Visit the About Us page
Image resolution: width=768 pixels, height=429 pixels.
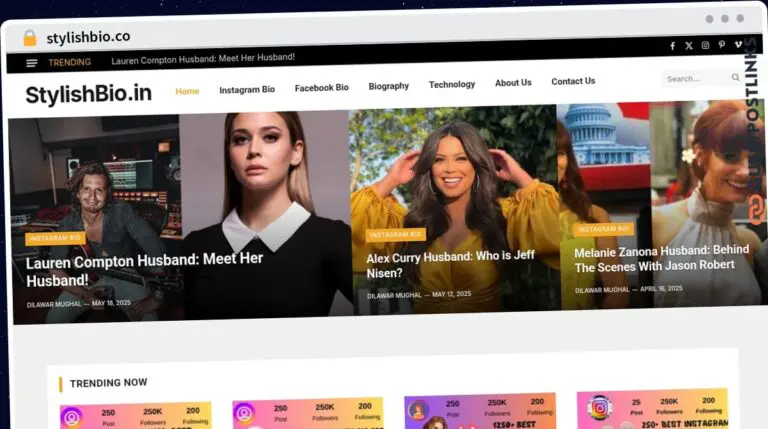coord(513,83)
